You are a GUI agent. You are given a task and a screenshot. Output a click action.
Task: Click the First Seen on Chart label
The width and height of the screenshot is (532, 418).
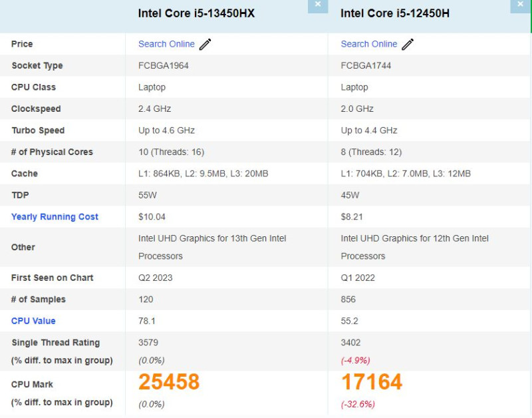click(52, 278)
